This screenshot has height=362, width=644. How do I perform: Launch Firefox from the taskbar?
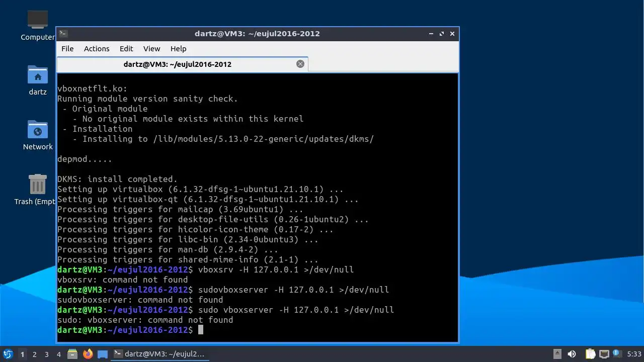coord(88,354)
